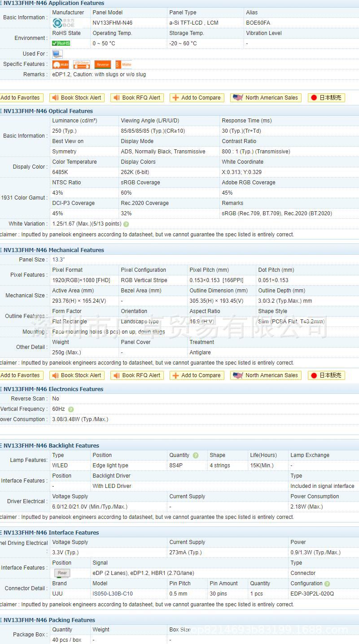The image size is (359, 644).
Task: Click the LED Driver feature icon
Action: click(x=82, y=65)
